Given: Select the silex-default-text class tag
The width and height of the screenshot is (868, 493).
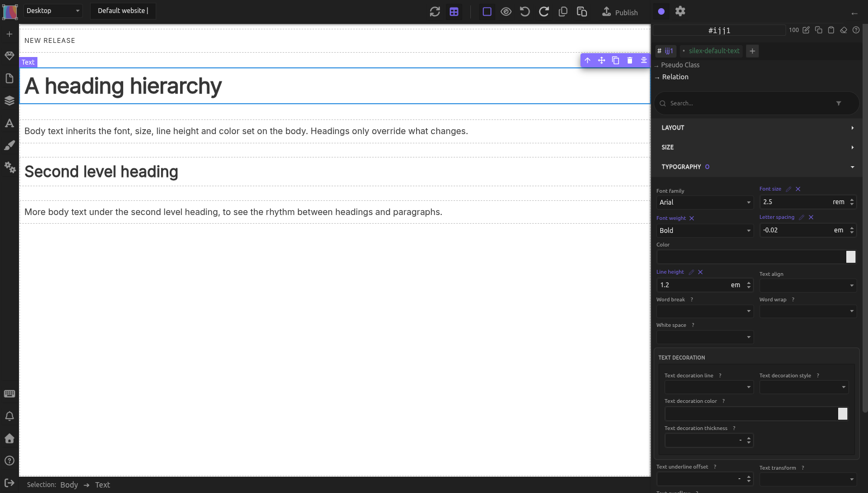Looking at the screenshot, I should click(711, 51).
